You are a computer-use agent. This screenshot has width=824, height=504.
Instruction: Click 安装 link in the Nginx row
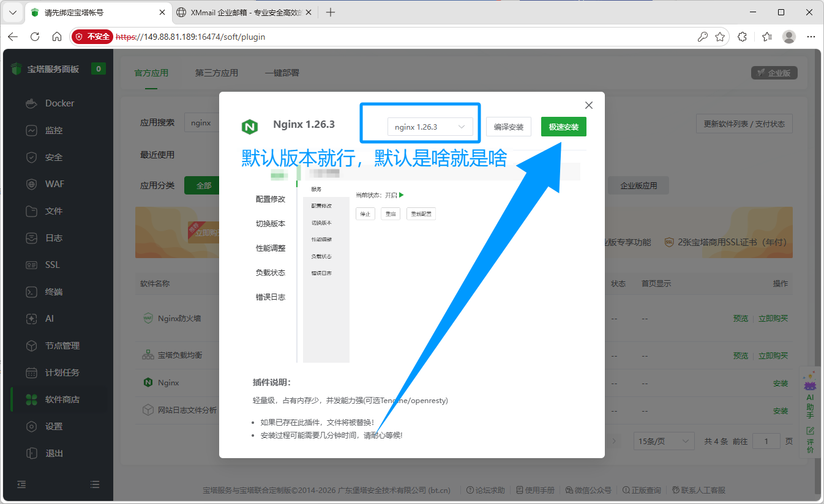coord(781,384)
